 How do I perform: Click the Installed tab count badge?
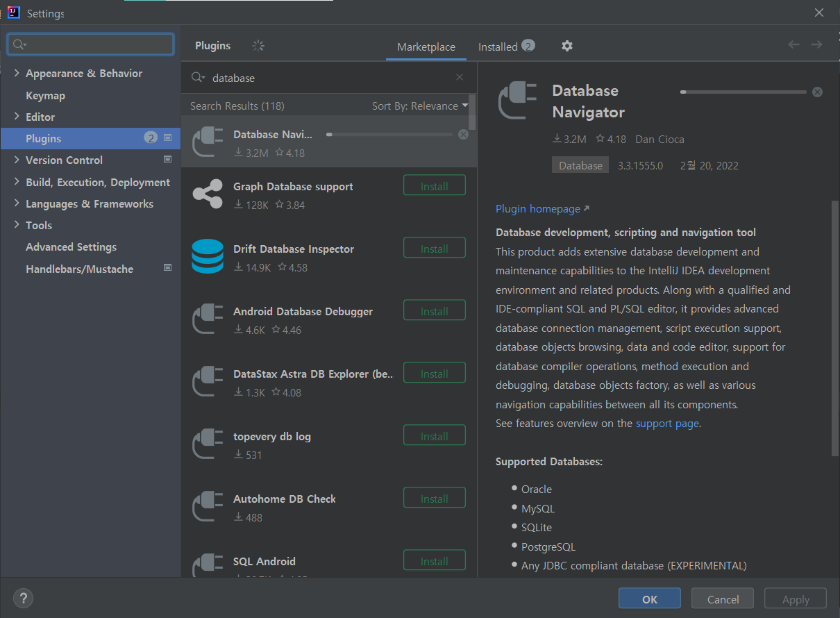(x=528, y=46)
